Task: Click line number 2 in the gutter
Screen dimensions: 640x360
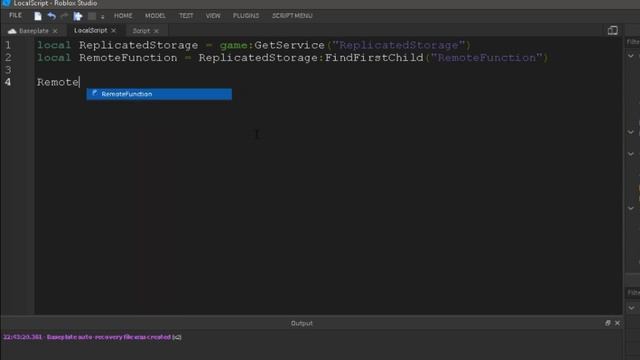Action: pos(8,58)
